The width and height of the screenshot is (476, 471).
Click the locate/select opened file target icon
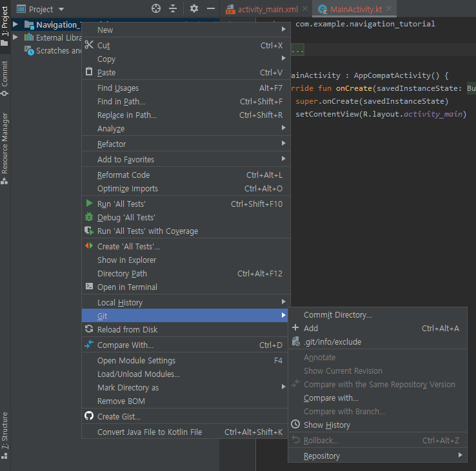coord(156,9)
